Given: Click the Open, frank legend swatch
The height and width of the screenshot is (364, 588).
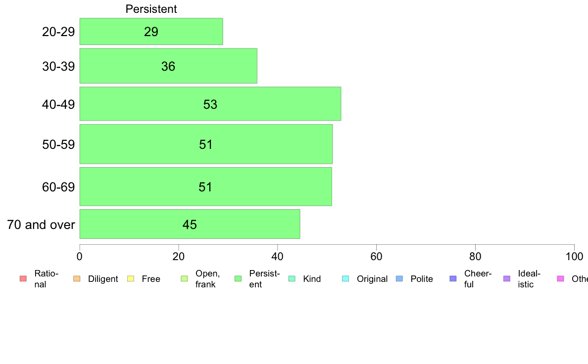Looking at the screenshot, I should (x=184, y=278).
